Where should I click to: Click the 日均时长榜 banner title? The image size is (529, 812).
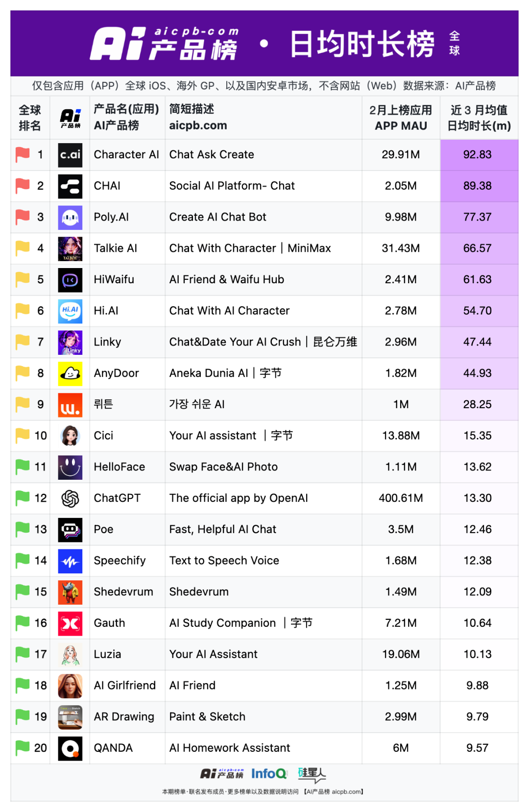(x=362, y=44)
